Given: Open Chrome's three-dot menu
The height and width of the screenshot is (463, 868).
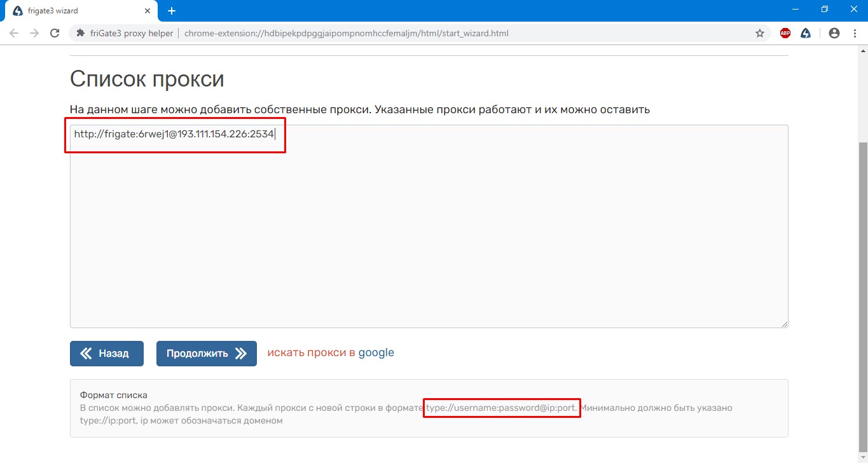Looking at the screenshot, I should tap(853, 33).
